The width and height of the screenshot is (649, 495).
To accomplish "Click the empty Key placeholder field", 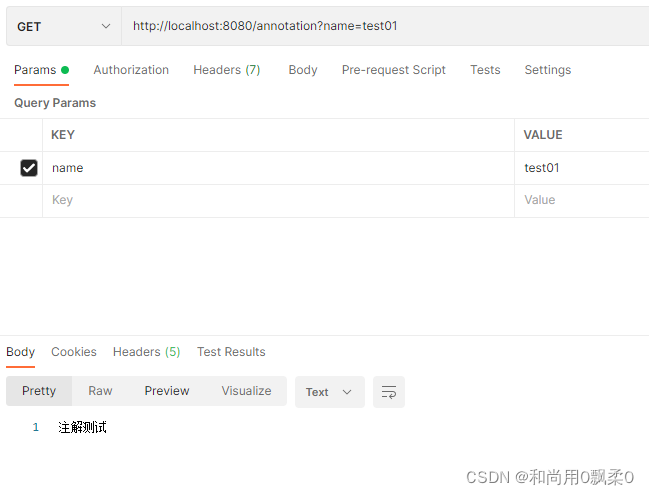I will tap(278, 200).
